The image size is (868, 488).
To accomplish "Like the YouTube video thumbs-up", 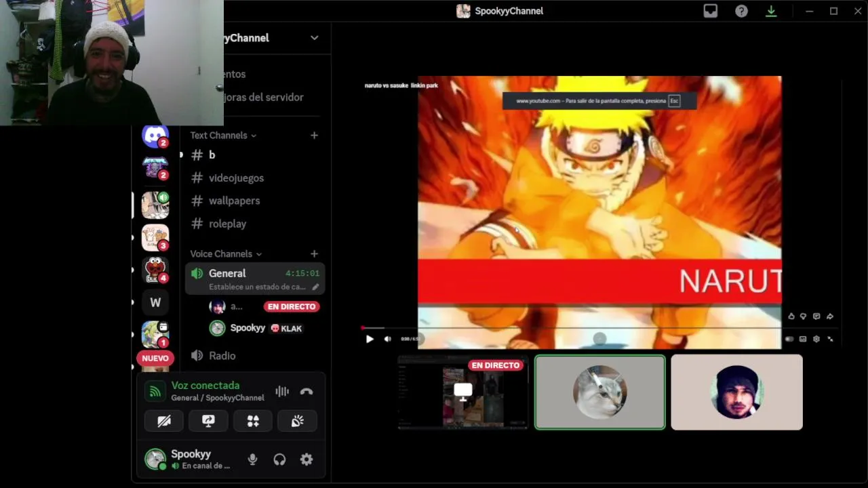I will [791, 317].
